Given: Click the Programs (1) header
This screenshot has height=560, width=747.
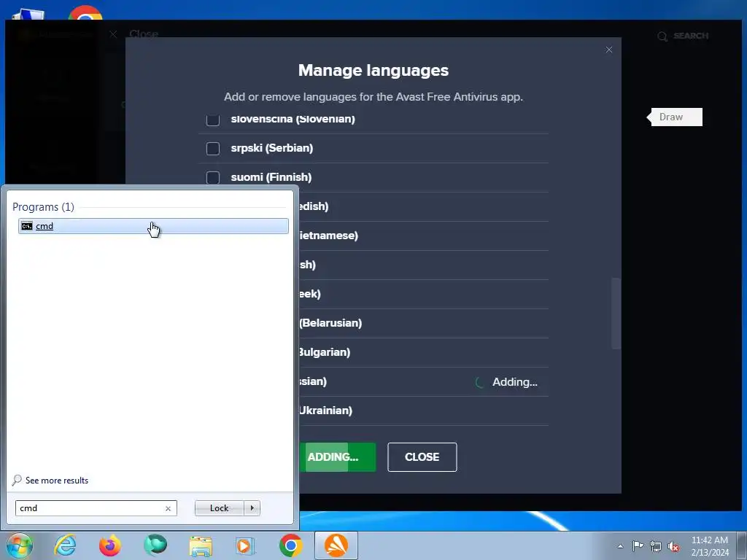Looking at the screenshot, I should [x=43, y=206].
